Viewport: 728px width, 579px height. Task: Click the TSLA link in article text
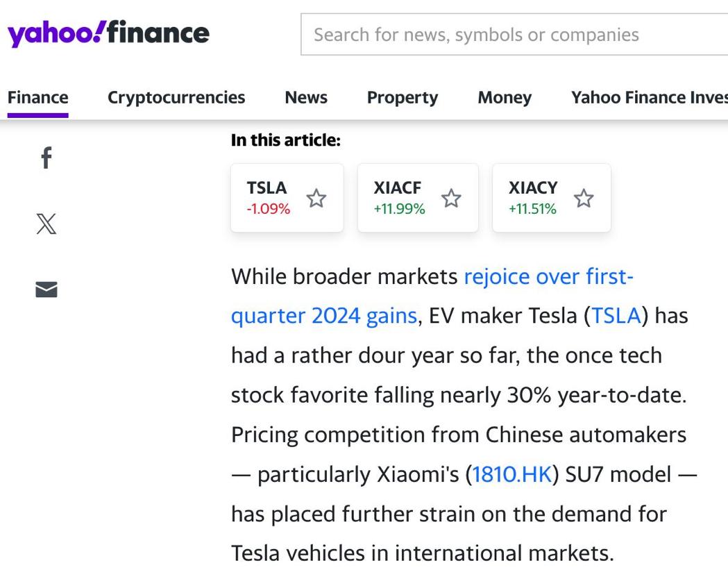pos(616,316)
